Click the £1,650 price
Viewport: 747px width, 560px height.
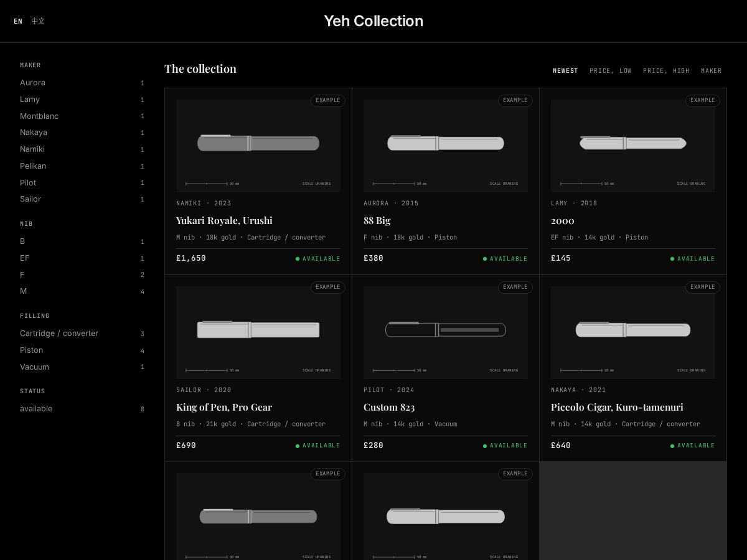(191, 258)
